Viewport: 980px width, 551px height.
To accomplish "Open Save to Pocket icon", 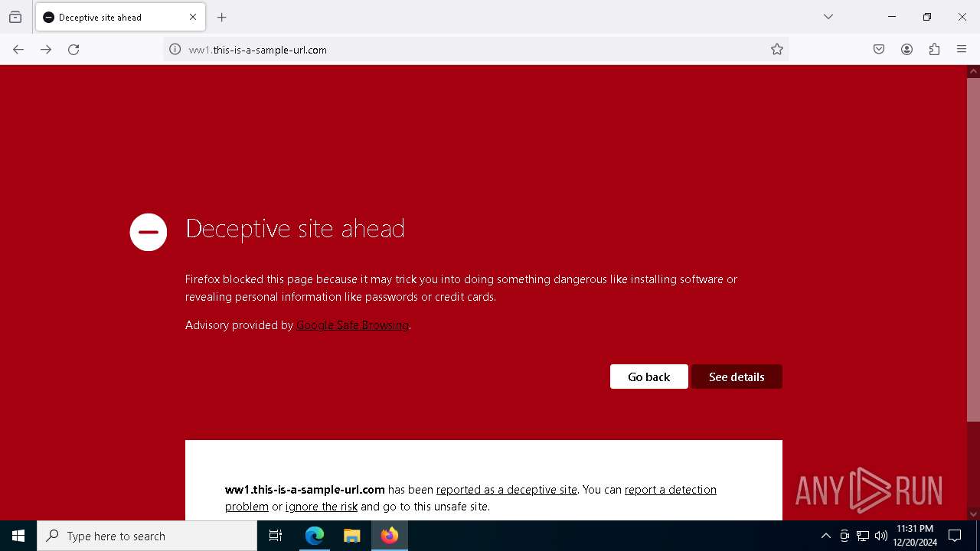I will [x=879, y=50].
